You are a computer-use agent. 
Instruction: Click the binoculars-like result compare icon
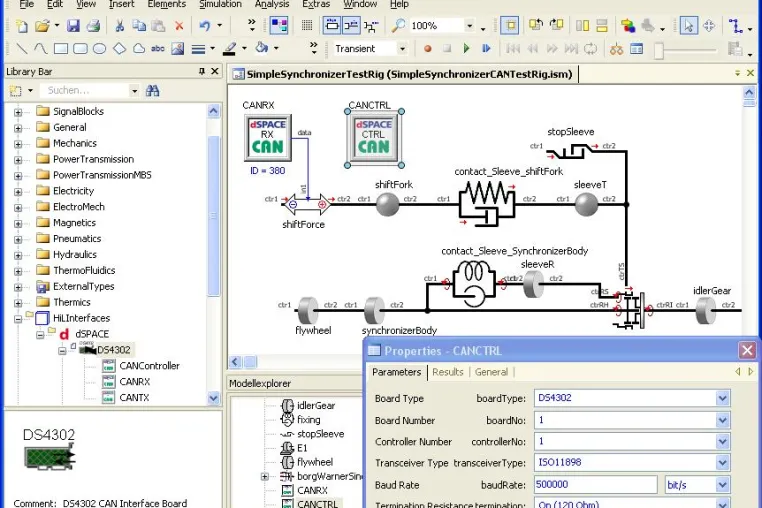[617, 49]
